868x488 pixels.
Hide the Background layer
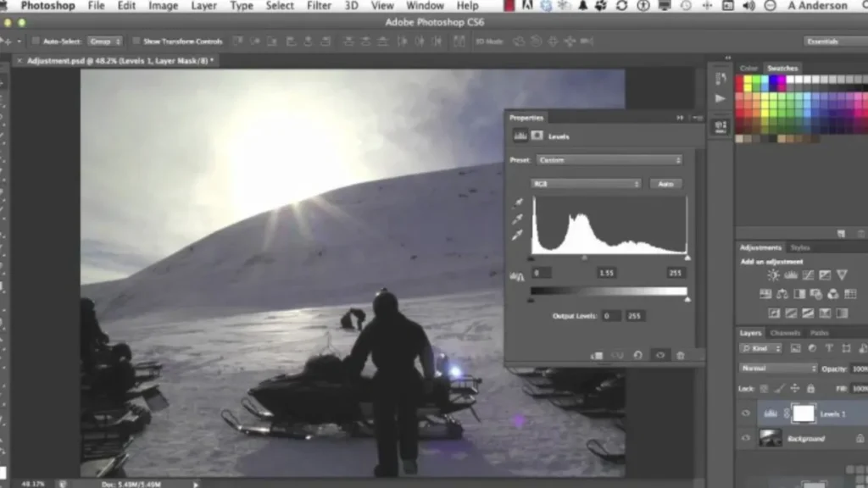click(x=746, y=438)
